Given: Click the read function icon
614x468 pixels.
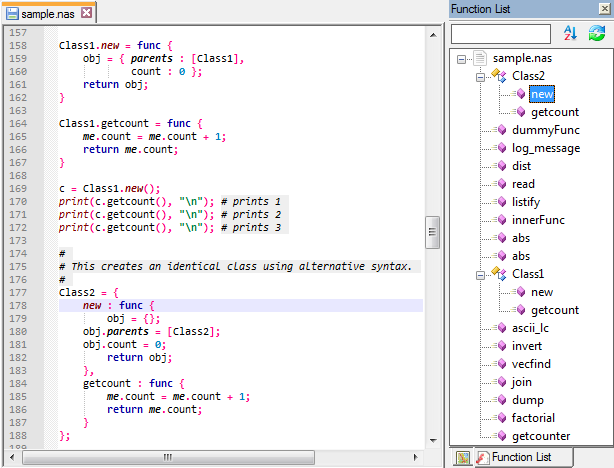Looking at the screenshot, I should click(502, 184).
